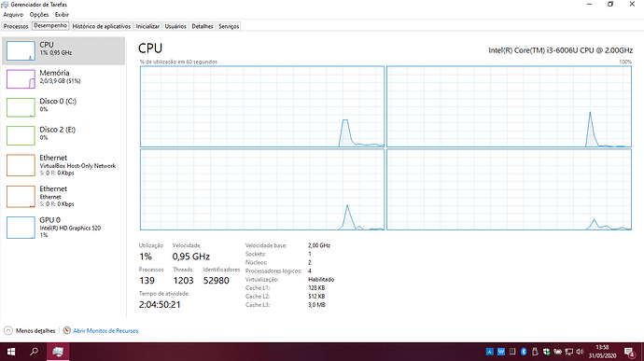Screen dimensions: 644x361
Task: Select the second Ethernet adapter entry
Action: pos(63,196)
